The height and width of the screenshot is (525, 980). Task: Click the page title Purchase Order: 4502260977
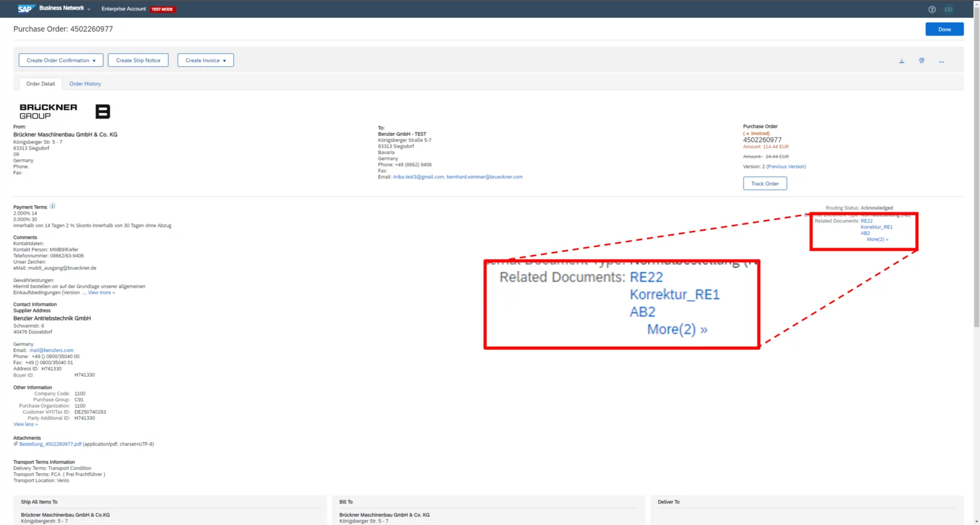click(63, 29)
